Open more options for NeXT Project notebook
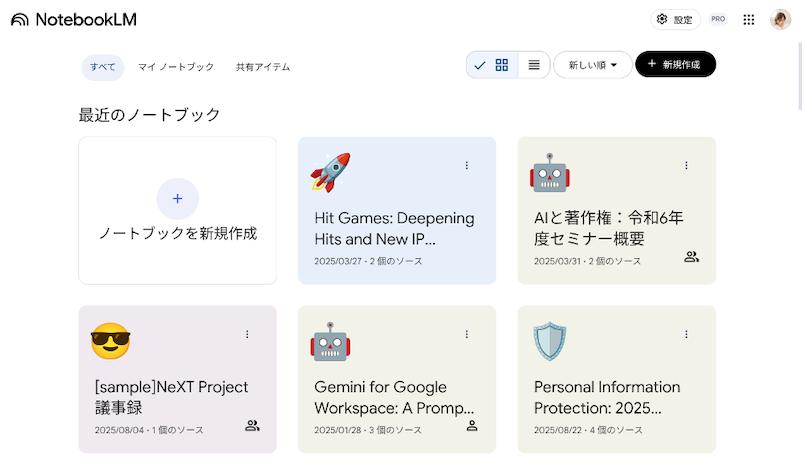 (x=247, y=334)
